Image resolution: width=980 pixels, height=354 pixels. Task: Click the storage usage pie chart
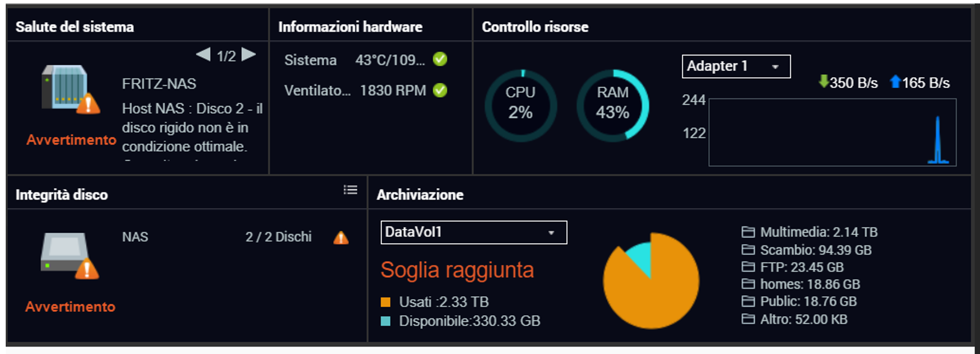click(651, 280)
